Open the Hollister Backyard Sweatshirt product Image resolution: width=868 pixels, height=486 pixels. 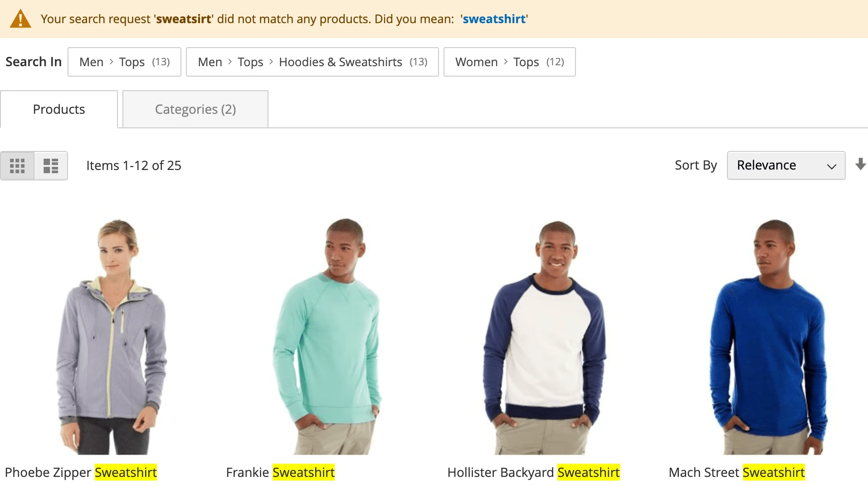click(x=533, y=472)
